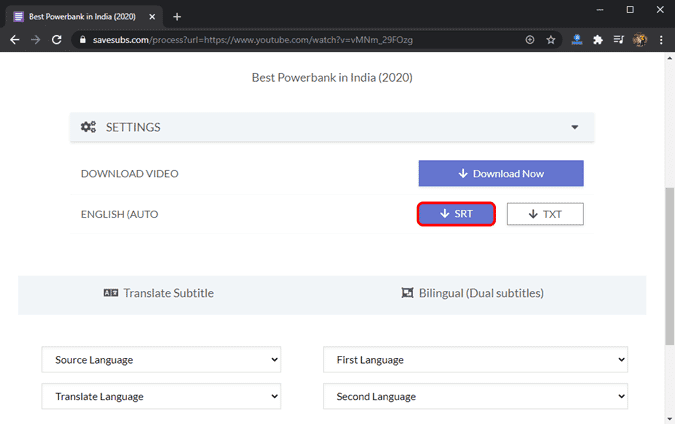Open a new browser tab

click(177, 16)
